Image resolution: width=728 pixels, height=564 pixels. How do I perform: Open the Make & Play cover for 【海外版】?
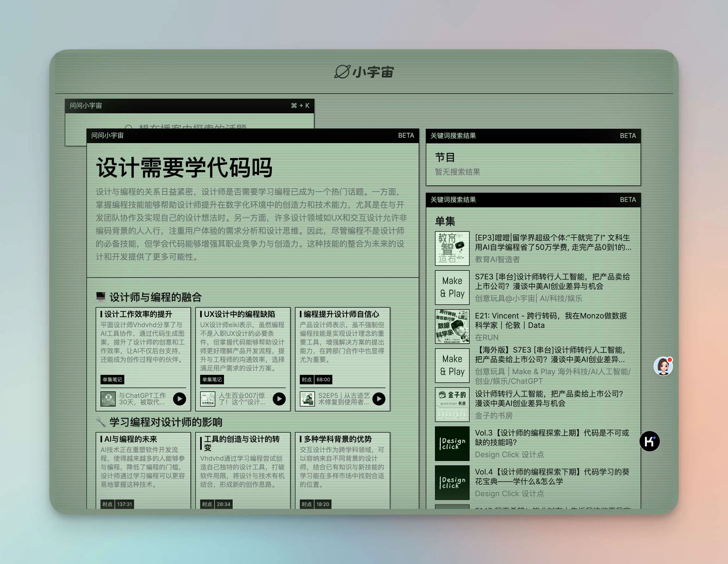(452, 366)
